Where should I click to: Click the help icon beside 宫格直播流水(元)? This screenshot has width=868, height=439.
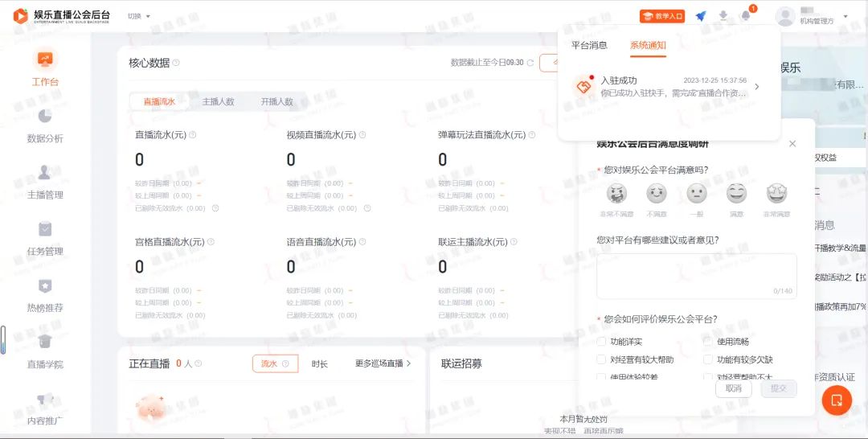click(211, 241)
